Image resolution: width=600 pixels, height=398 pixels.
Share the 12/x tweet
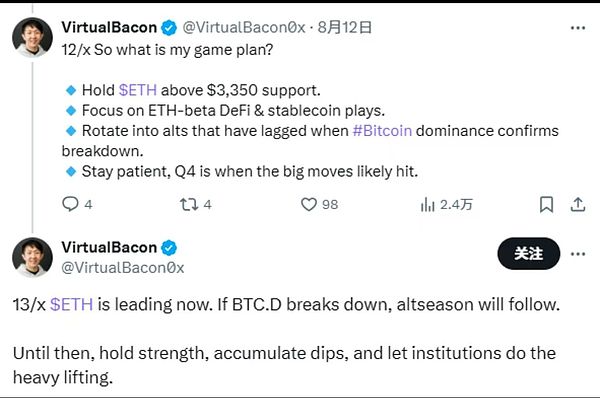pos(578,204)
